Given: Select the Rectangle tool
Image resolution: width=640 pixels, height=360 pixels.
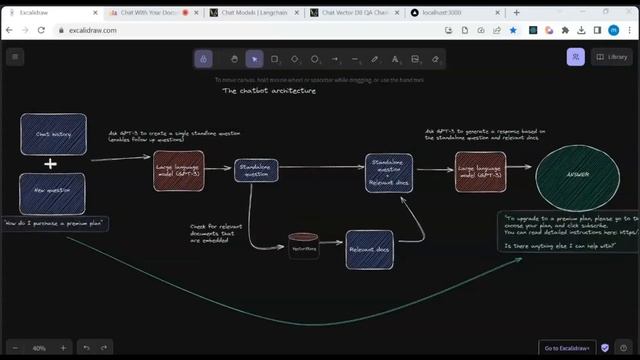Looking at the screenshot, I should point(275,59).
